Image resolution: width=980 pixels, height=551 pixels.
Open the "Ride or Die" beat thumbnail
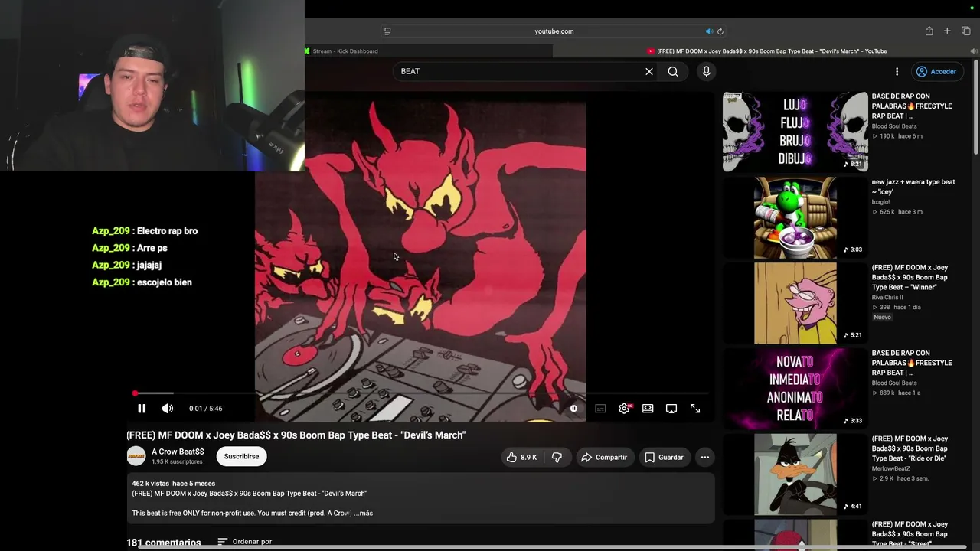pyautogui.click(x=795, y=475)
